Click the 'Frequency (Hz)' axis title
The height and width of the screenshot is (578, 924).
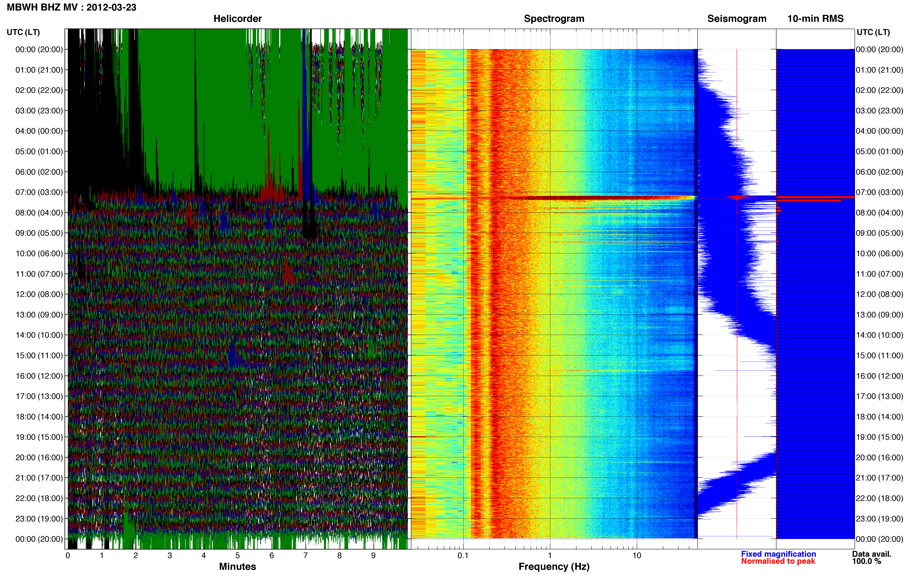[554, 566]
